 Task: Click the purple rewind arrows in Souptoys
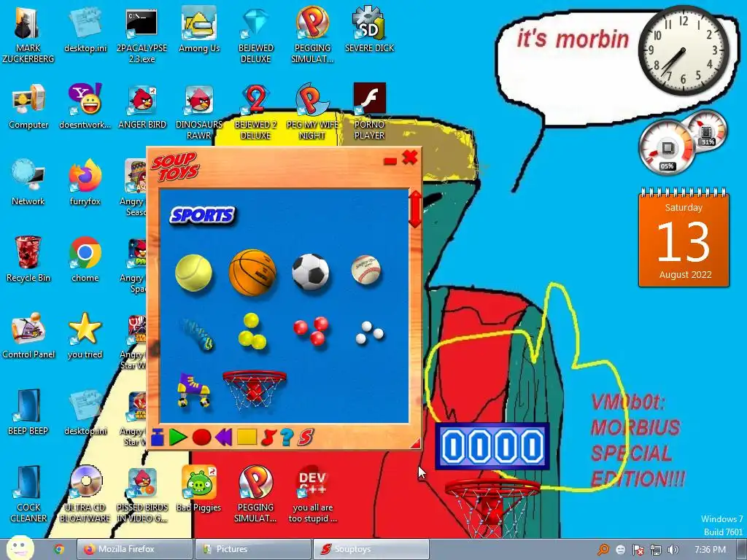pyautogui.click(x=223, y=437)
